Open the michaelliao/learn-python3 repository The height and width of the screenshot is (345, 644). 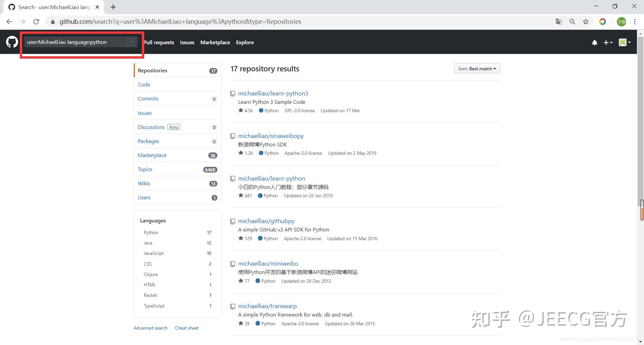(x=273, y=93)
